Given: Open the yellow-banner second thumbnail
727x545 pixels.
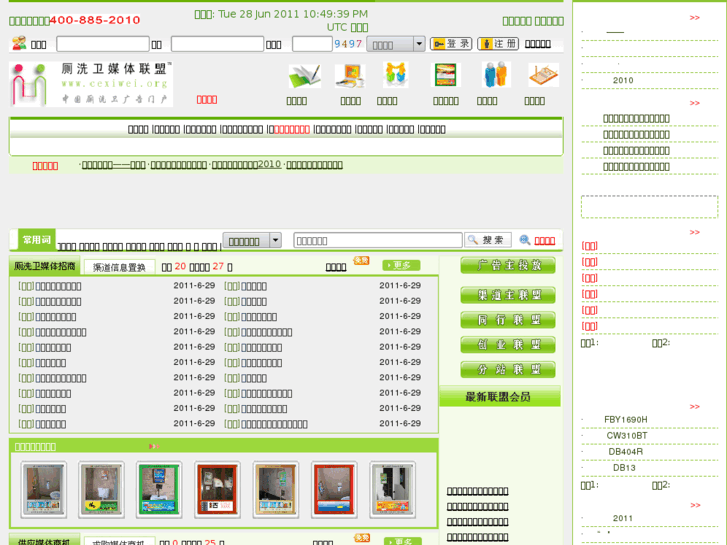Looking at the screenshot, I should [102, 490].
